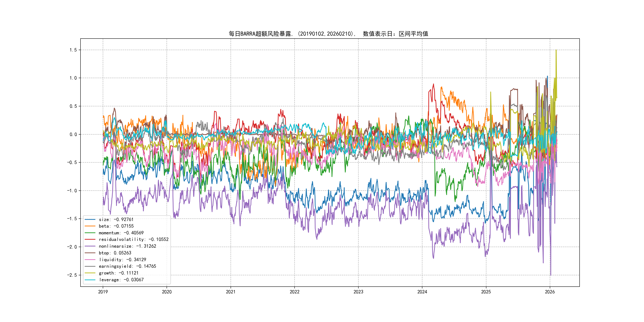This screenshot has width=644, height=322.
Task: Select the 'liquidity: -0.34129' legend label
Action: 122,260
